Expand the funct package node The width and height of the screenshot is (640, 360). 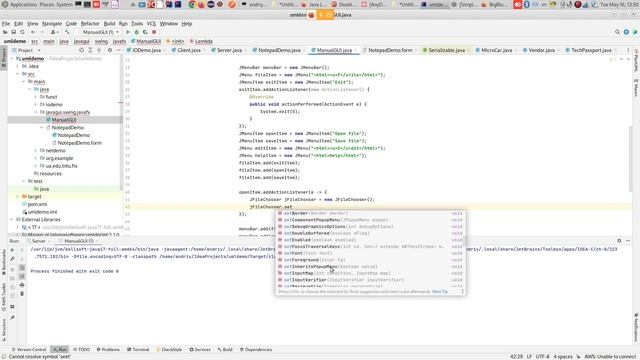(x=36, y=97)
